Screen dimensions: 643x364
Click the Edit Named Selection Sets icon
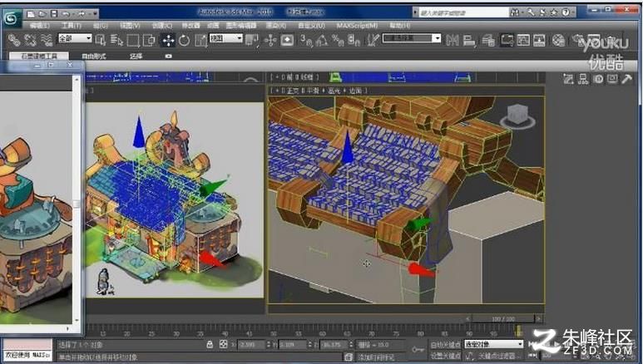point(373,40)
